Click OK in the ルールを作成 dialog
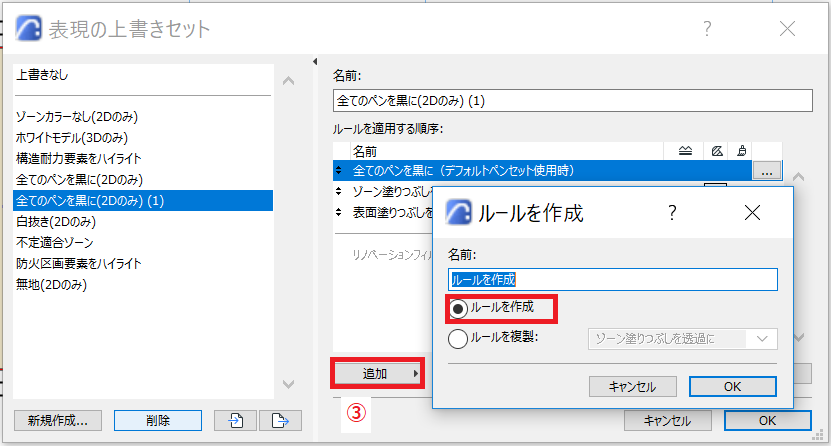 (732, 387)
